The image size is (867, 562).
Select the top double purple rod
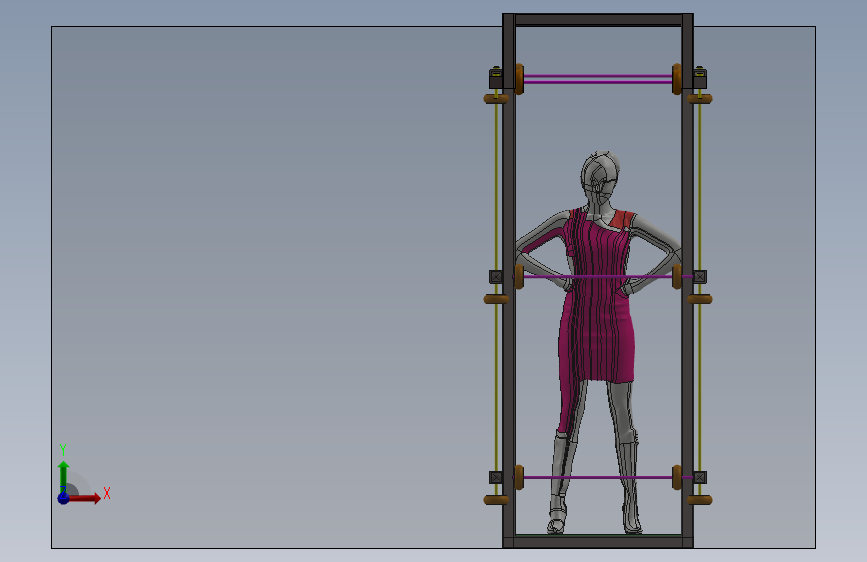tap(598, 79)
